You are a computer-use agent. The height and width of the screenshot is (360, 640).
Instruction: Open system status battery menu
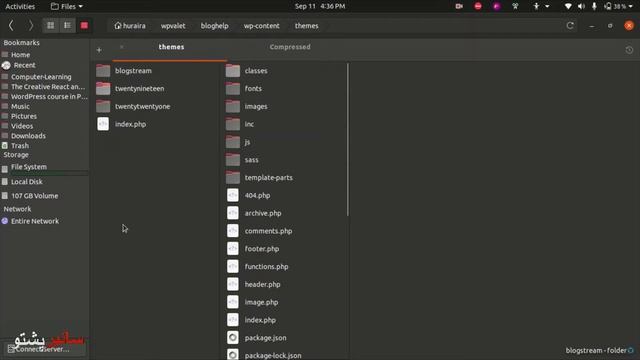click(x=618, y=6)
